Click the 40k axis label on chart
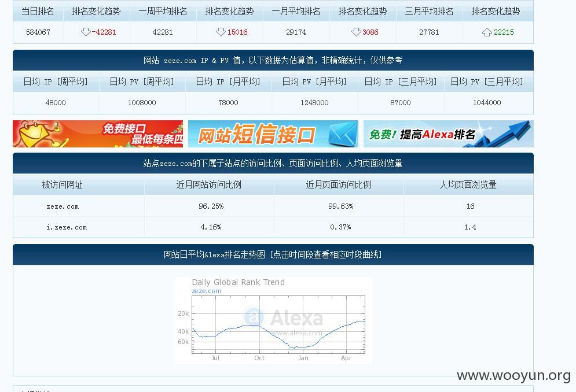The height and width of the screenshot is (392, 576). pyautogui.click(x=184, y=331)
